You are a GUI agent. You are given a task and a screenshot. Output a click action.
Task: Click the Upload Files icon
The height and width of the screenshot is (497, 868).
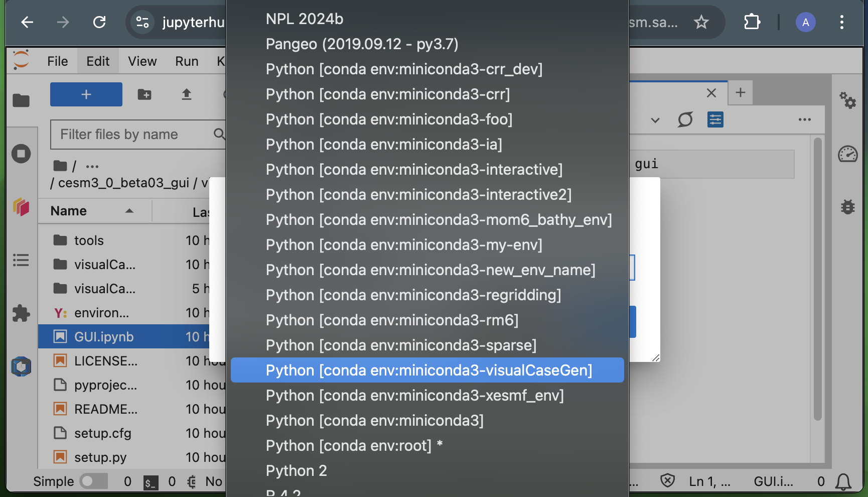tap(187, 94)
